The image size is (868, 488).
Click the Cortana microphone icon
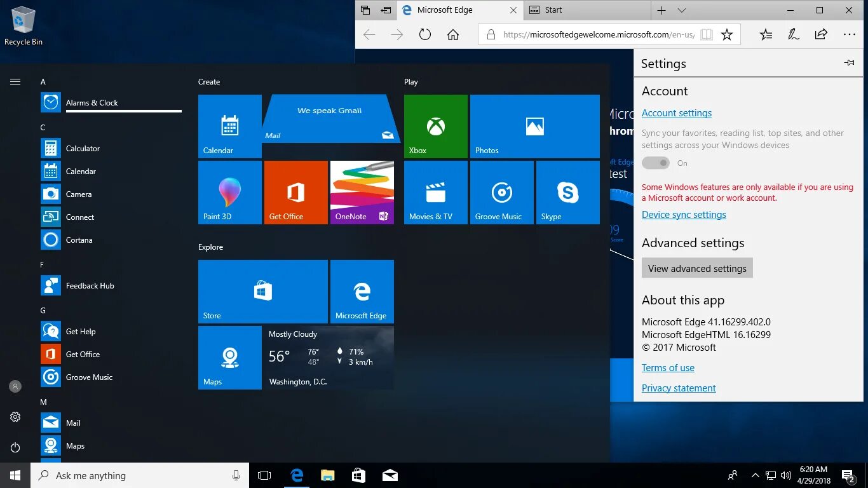(236, 475)
